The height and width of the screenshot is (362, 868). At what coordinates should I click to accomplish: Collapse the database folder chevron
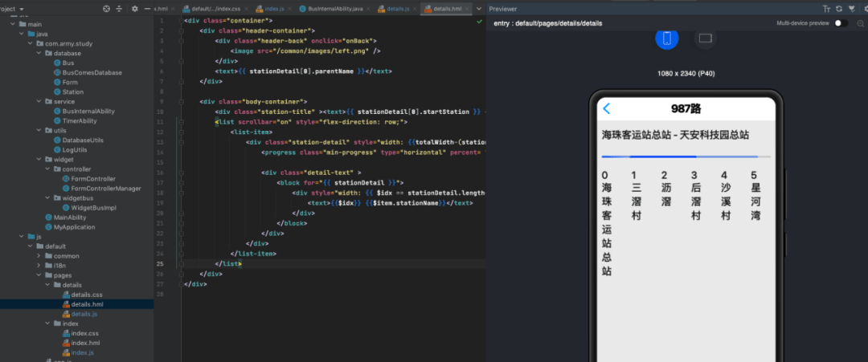[x=39, y=53]
